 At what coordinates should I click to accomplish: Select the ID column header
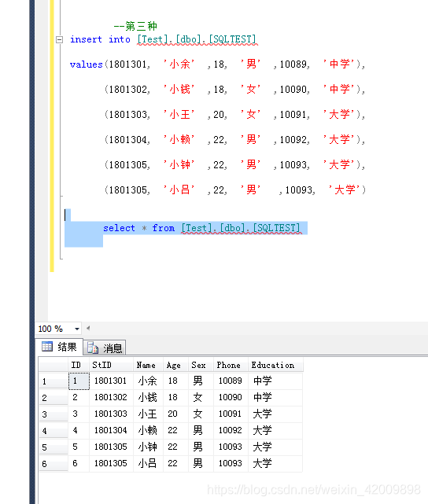(x=79, y=365)
